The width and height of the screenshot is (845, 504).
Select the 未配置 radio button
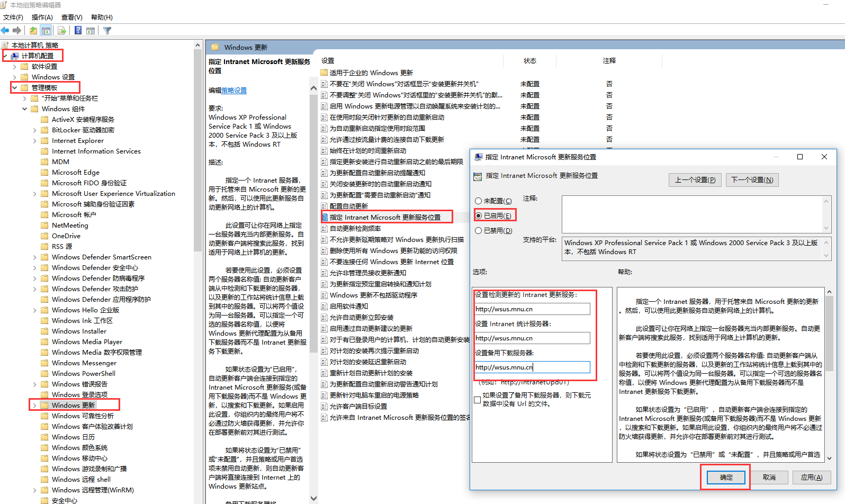479,201
